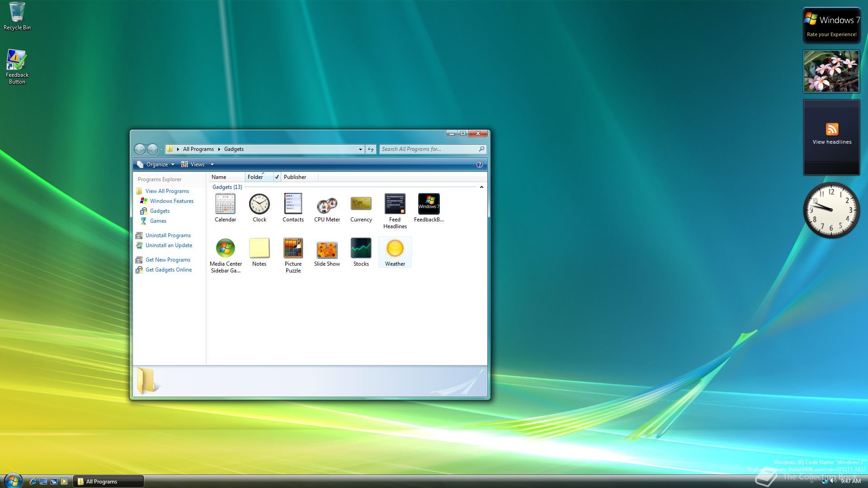Select the Currency gadget icon

361,204
